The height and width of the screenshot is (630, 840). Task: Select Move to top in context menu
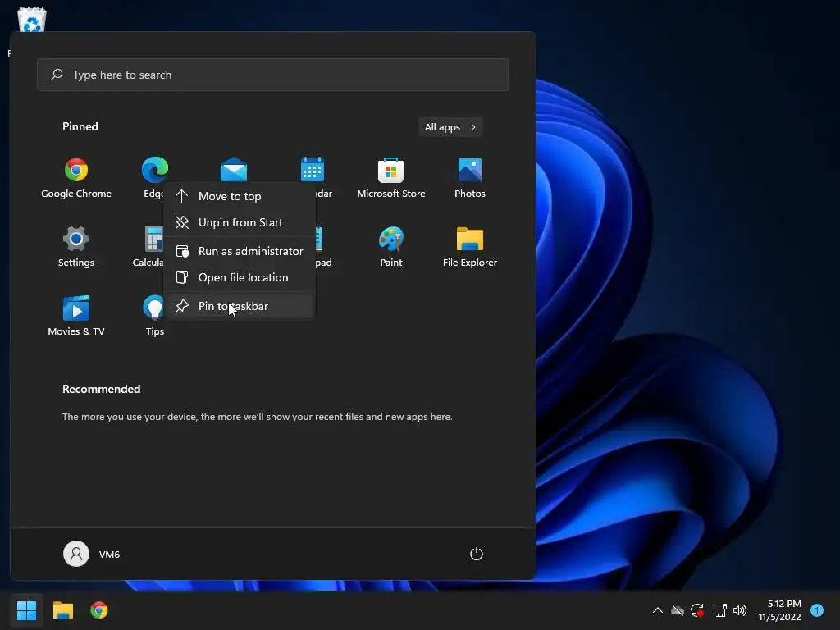[239, 196]
